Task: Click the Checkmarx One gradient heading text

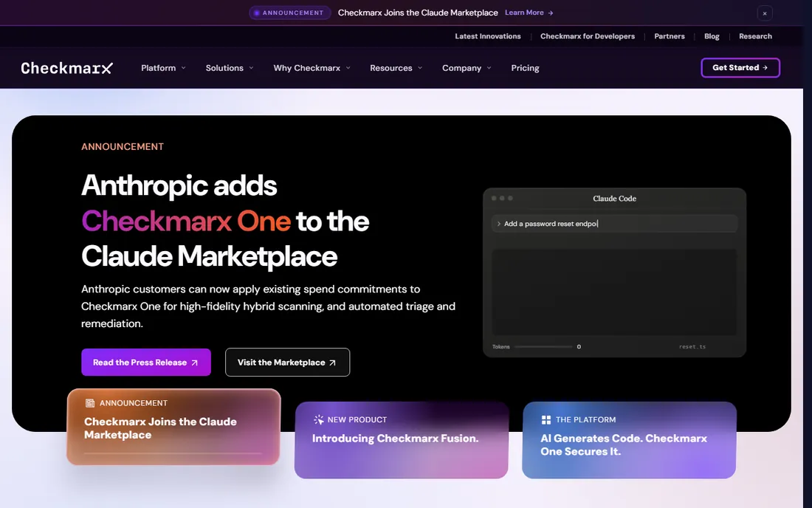Action: tap(186, 221)
